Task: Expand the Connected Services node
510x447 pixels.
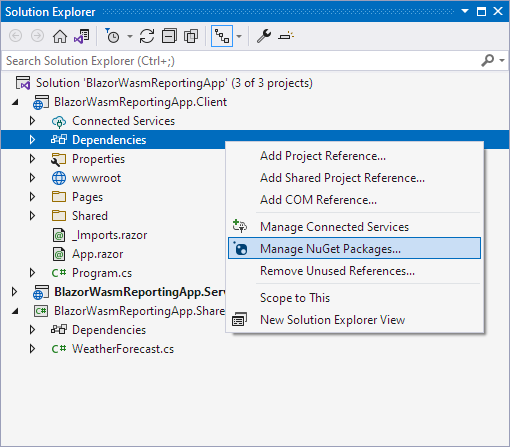Action: (x=32, y=121)
